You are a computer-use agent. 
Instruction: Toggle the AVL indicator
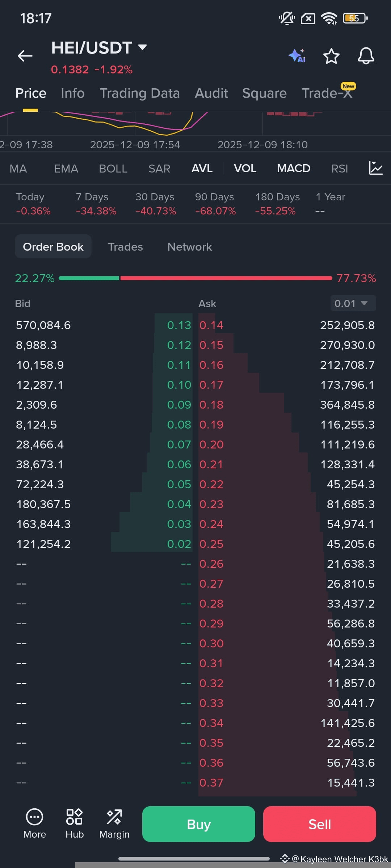[202, 169]
